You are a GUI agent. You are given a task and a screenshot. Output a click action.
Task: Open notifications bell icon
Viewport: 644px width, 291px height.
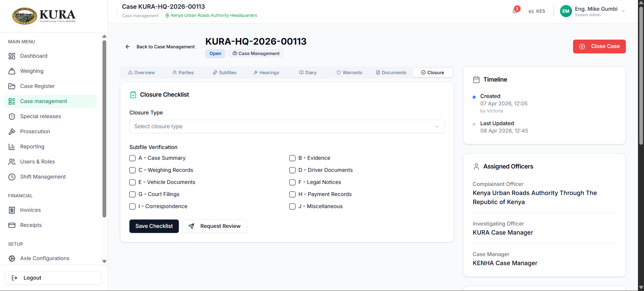point(515,11)
